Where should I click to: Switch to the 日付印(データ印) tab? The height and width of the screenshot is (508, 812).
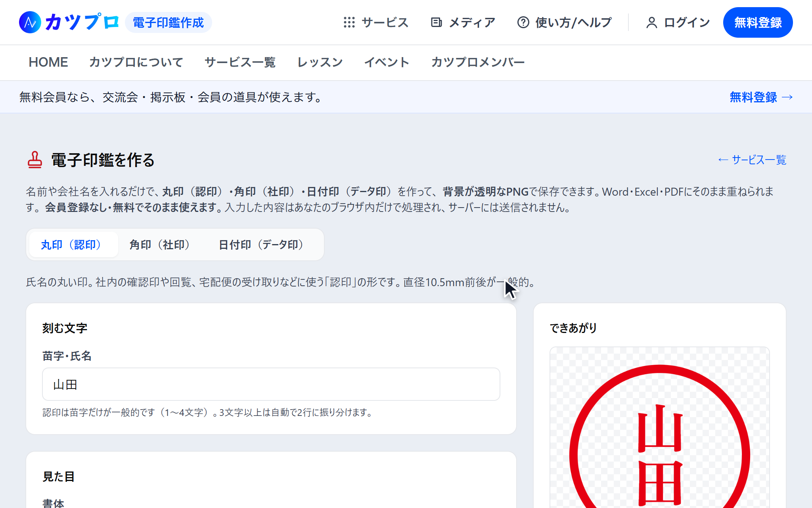click(x=263, y=244)
